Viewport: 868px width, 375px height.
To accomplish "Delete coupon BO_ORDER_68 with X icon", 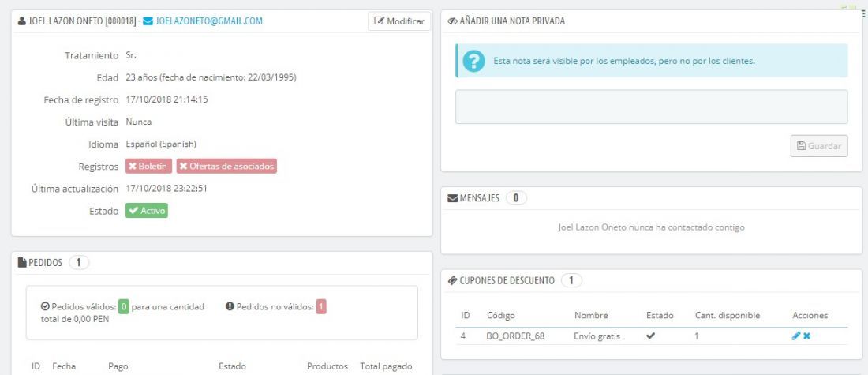I will tap(807, 336).
